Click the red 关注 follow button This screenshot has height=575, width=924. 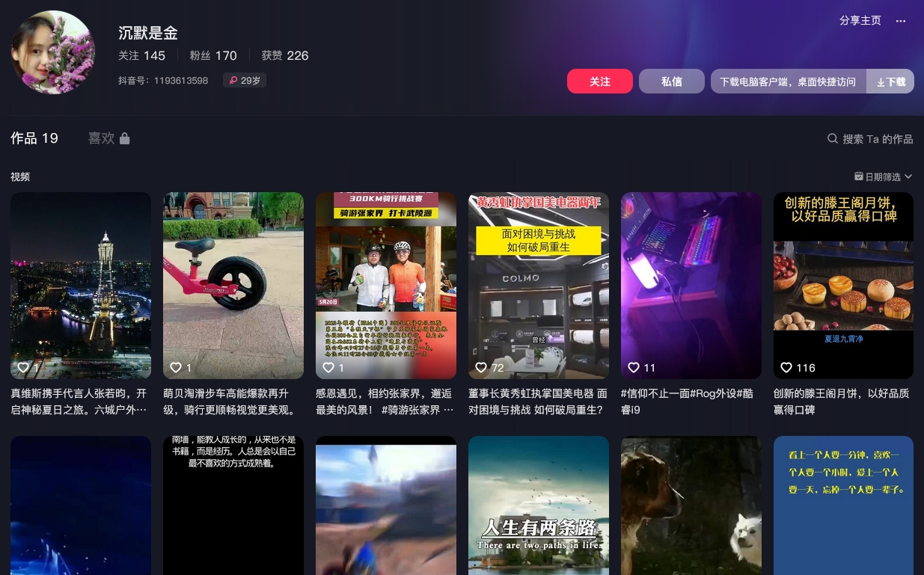coord(600,82)
